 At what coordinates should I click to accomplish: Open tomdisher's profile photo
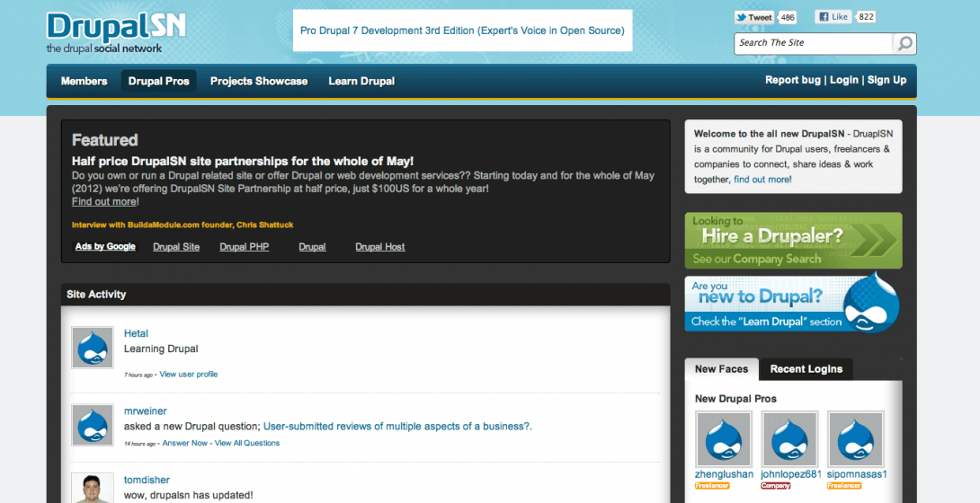click(93, 488)
